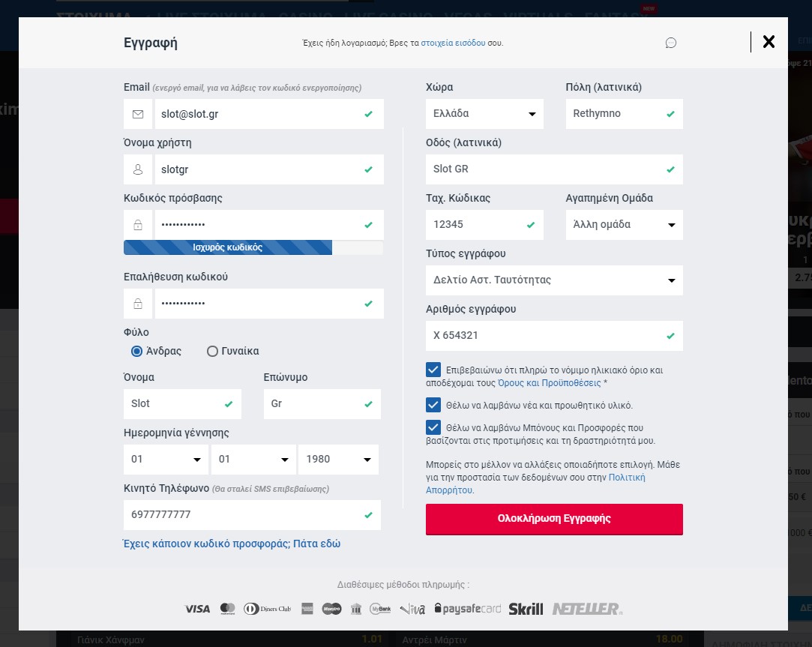812x647 pixels.
Task: Click the chat bubble icon in header
Action: (x=671, y=43)
